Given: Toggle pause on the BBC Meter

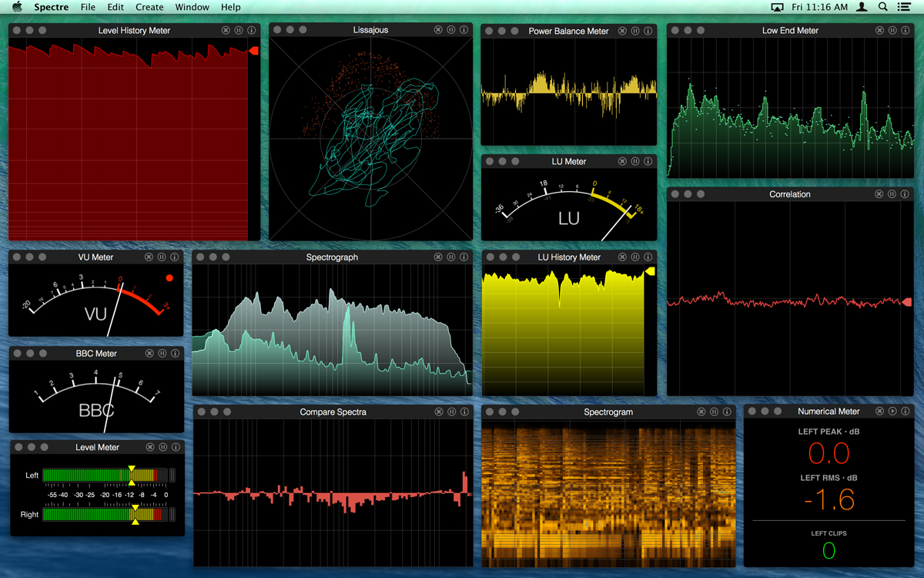Looking at the screenshot, I should point(162,353).
